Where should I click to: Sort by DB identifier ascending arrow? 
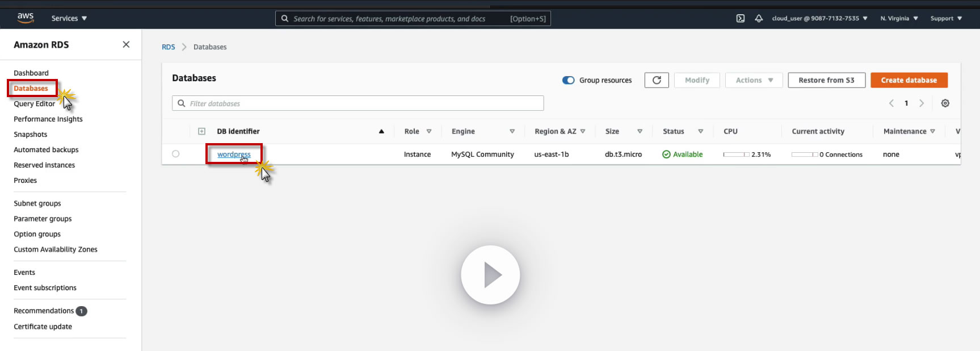tap(381, 131)
